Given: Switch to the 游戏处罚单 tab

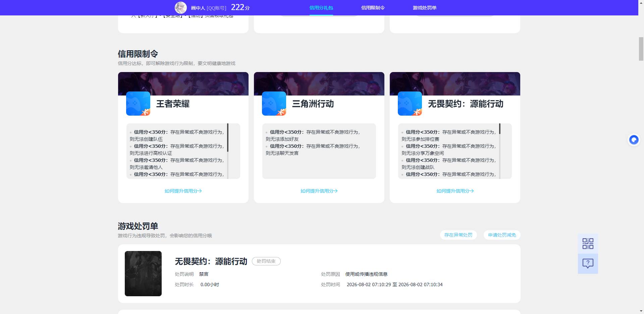Looking at the screenshot, I should coord(424,8).
